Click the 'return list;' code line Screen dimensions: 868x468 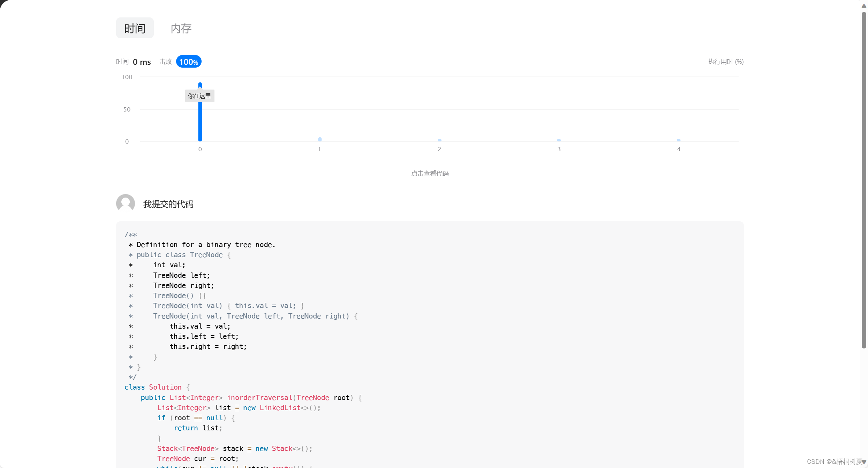[x=198, y=428]
